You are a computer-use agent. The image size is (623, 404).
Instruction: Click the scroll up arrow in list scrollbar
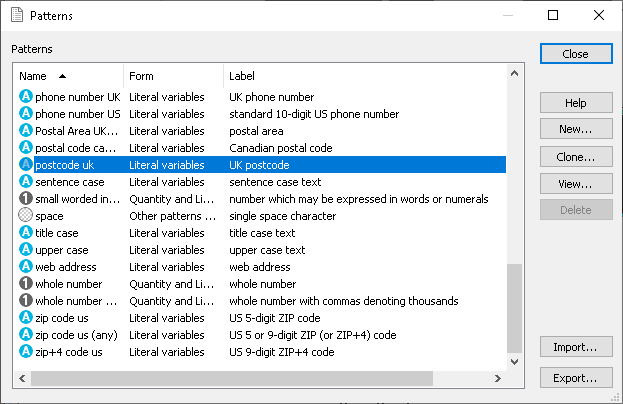515,73
